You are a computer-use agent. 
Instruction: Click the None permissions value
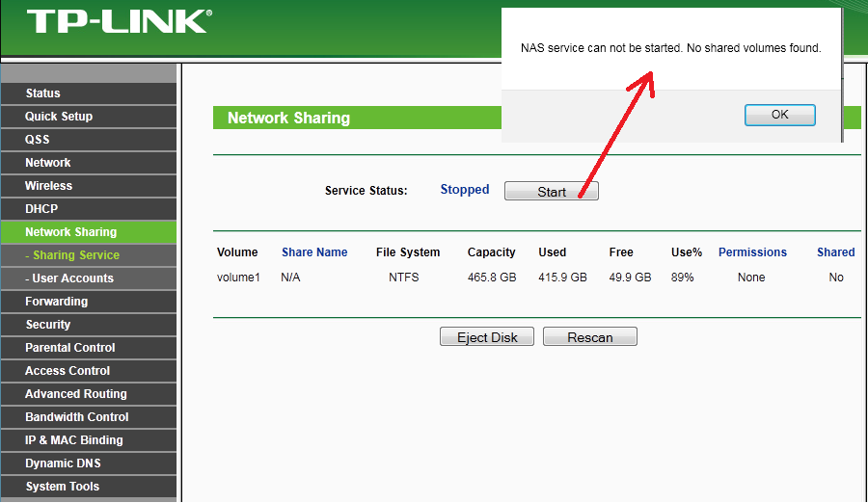pyautogui.click(x=751, y=278)
